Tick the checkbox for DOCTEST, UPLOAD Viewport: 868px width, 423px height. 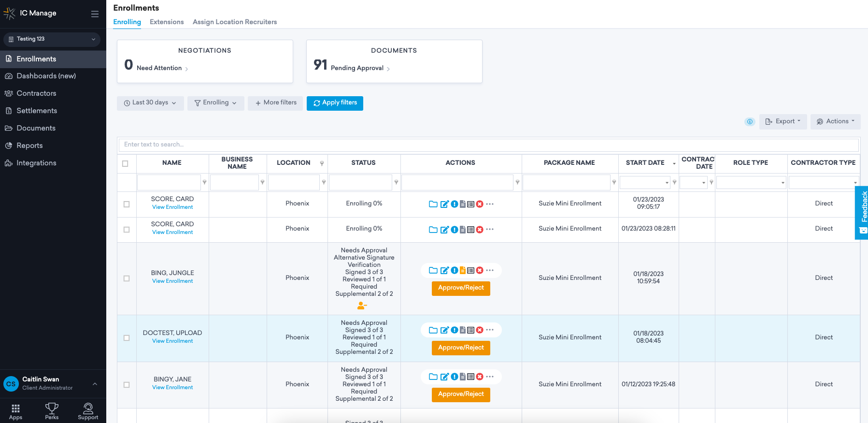(127, 338)
